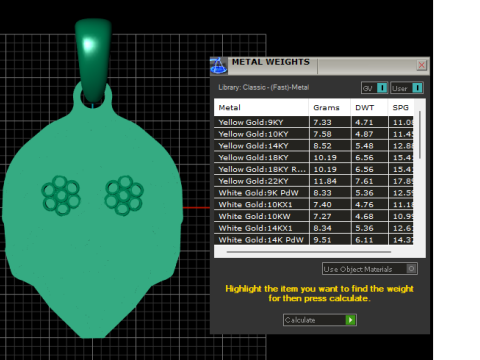The image size is (480, 360).
Task: Click the 4.71 DWT value
Action: pyautogui.click(x=364, y=122)
